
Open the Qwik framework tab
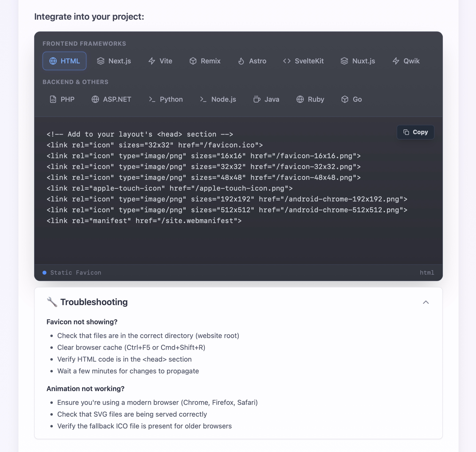[x=406, y=61]
